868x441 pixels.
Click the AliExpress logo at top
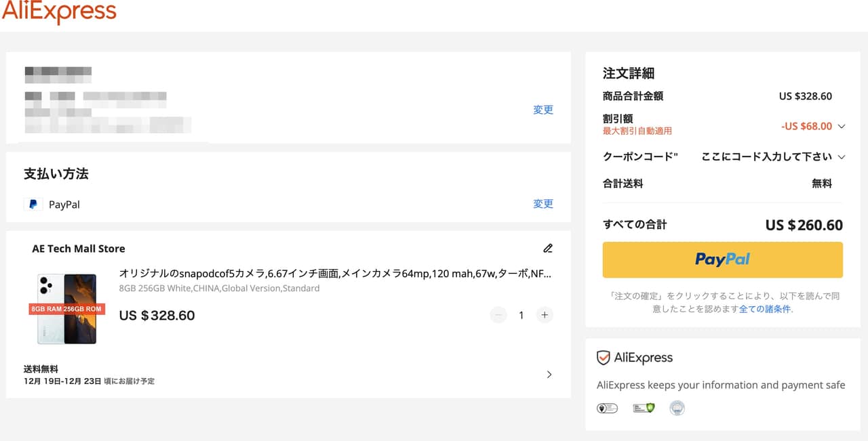[x=59, y=12]
